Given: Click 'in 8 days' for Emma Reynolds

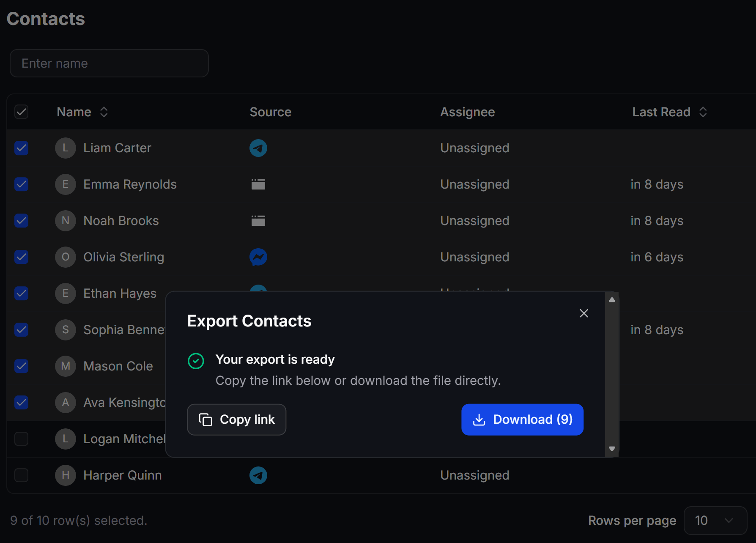Looking at the screenshot, I should (657, 184).
